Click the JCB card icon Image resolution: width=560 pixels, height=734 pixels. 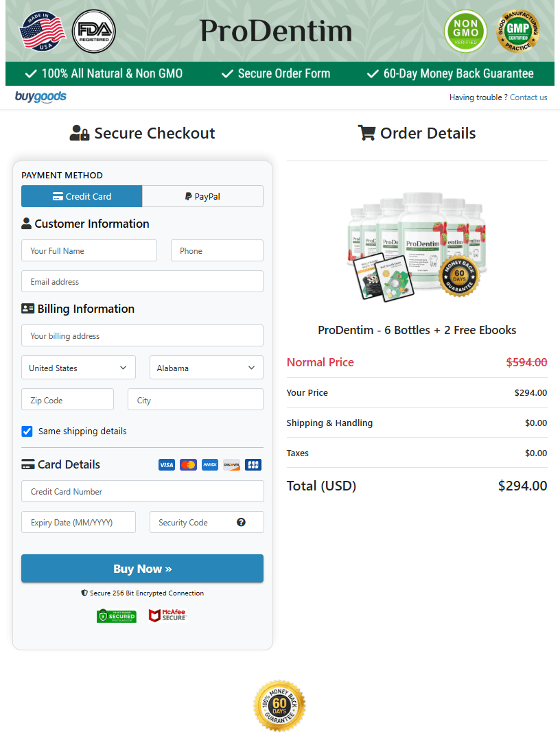tap(253, 465)
